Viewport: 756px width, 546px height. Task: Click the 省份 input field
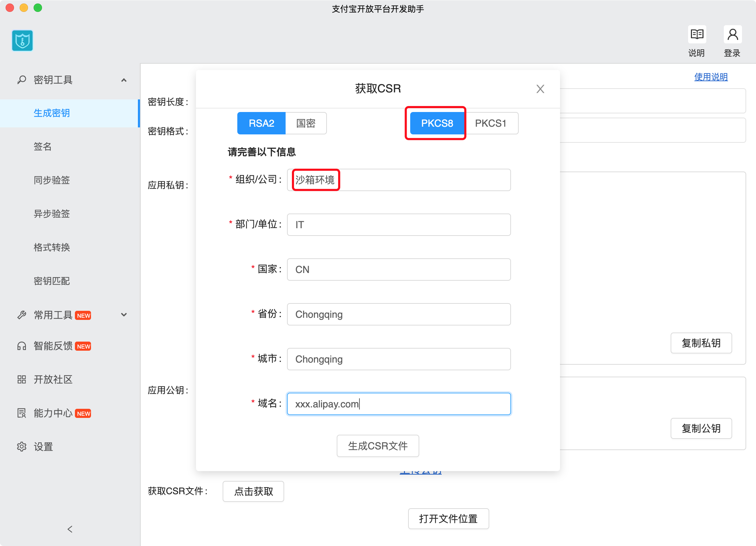pyautogui.click(x=399, y=314)
